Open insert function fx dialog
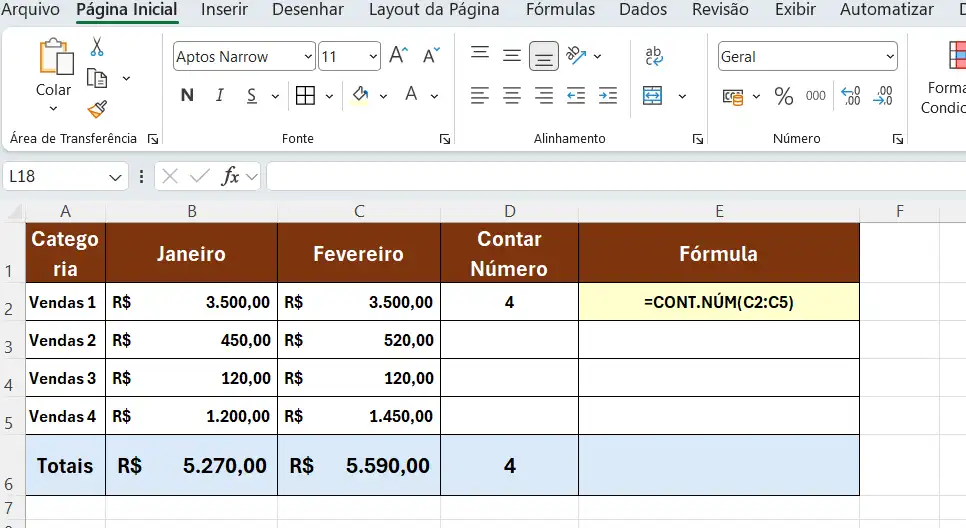 click(x=230, y=177)
